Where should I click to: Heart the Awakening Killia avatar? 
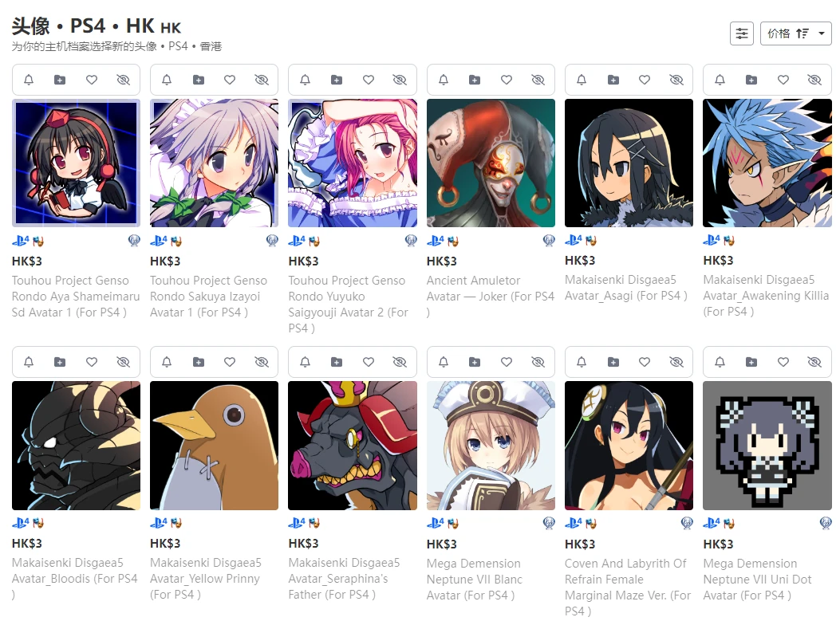click(x=783, y=80)
